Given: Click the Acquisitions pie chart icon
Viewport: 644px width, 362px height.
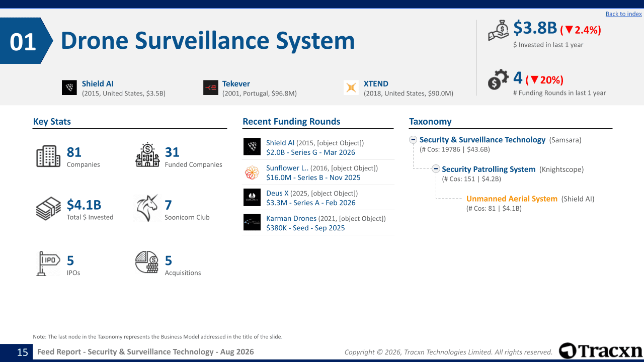Looking at the screenshot, I should pyautogui.click(x=147, y=262).
